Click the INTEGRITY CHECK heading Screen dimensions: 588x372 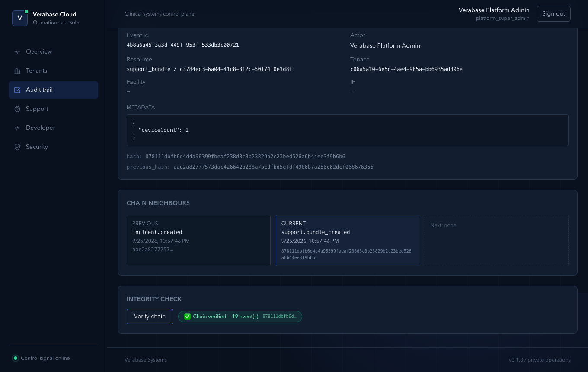coord(154,299)
